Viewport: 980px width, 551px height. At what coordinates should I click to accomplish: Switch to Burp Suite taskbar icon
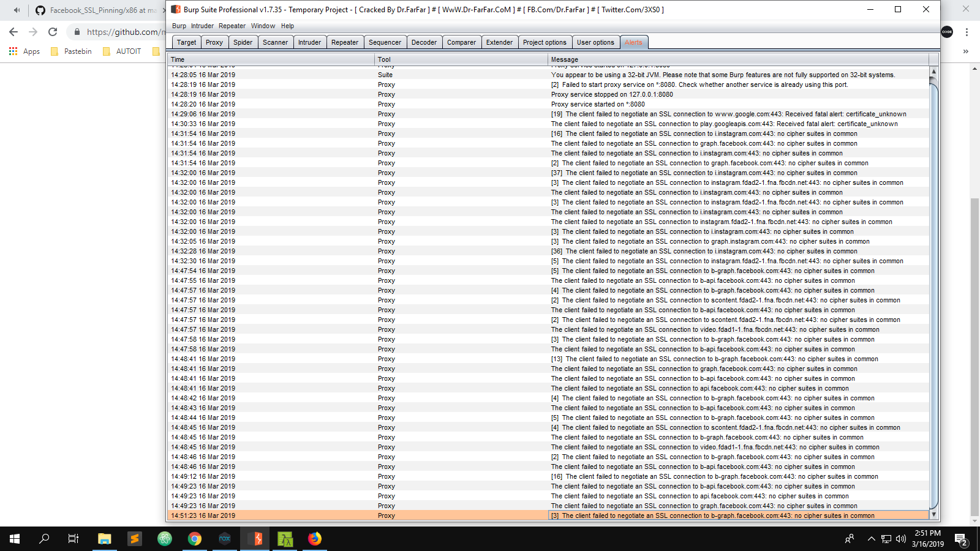click(255, 539)
